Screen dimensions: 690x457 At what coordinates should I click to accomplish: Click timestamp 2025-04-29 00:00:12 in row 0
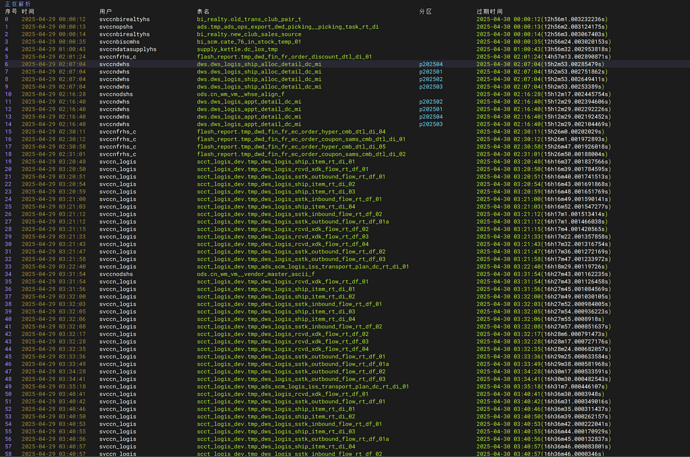coord(53,19)
